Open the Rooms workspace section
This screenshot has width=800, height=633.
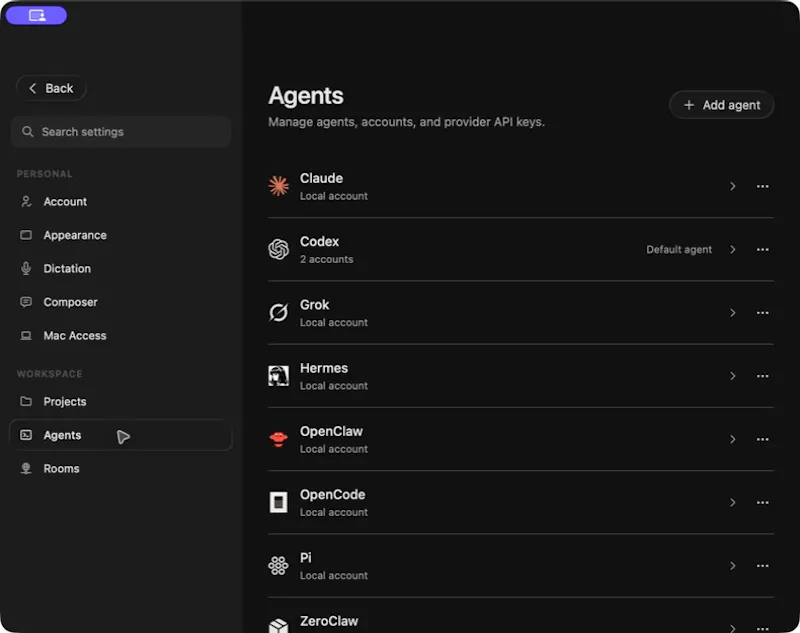point(121,468)
